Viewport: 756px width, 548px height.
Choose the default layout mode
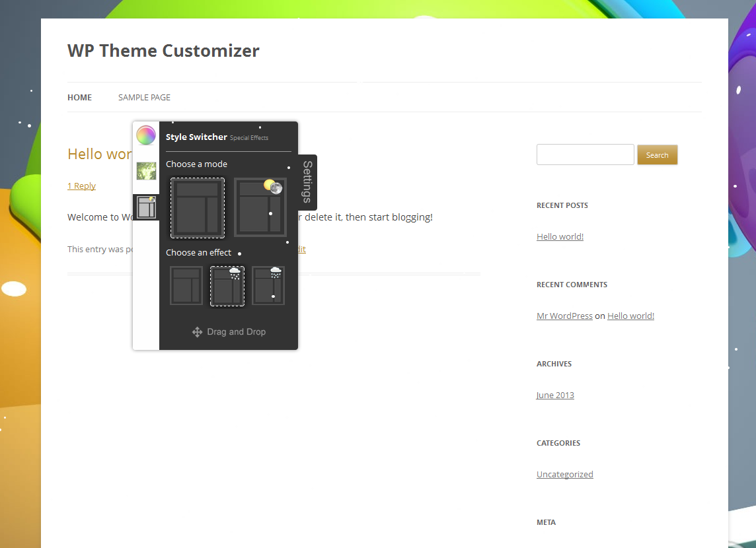(198, 208)
